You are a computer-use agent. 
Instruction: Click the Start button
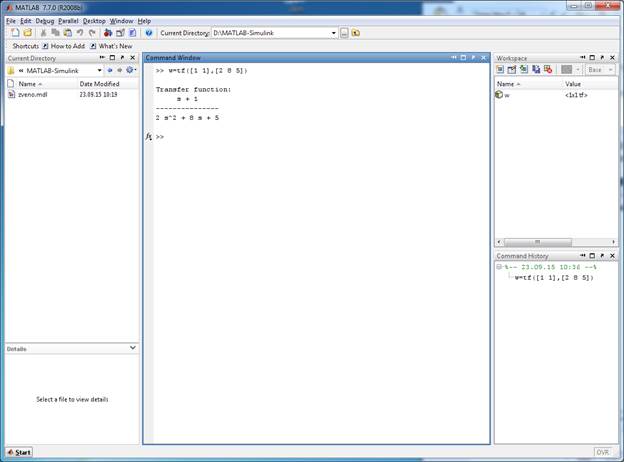point(19,452)
